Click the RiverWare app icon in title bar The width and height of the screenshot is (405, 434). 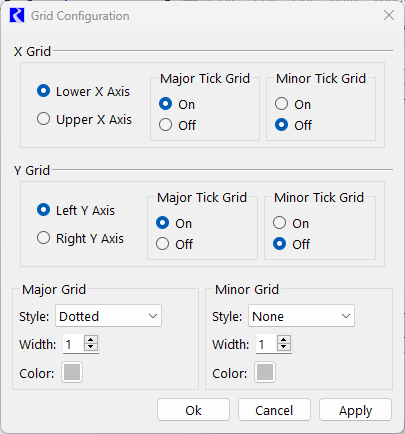point(17,16)
